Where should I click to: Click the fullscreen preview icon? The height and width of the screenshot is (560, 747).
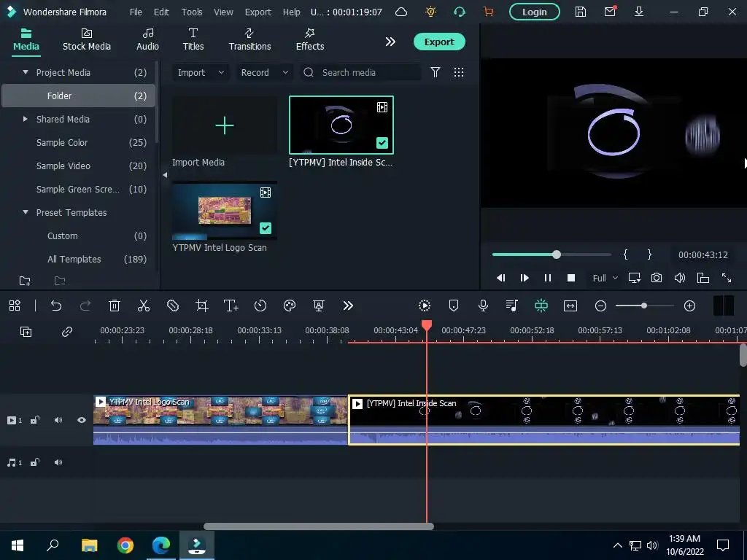click(x=727, y=278)
